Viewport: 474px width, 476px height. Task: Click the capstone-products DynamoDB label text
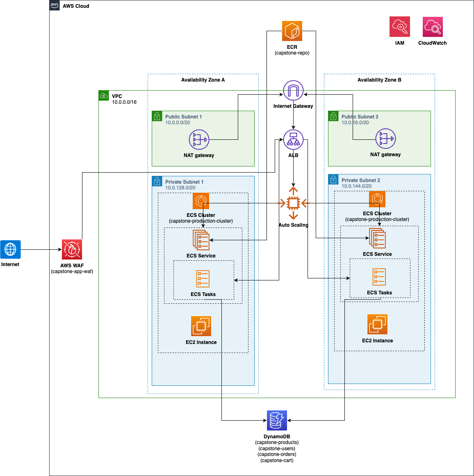[x=277, y=442]
